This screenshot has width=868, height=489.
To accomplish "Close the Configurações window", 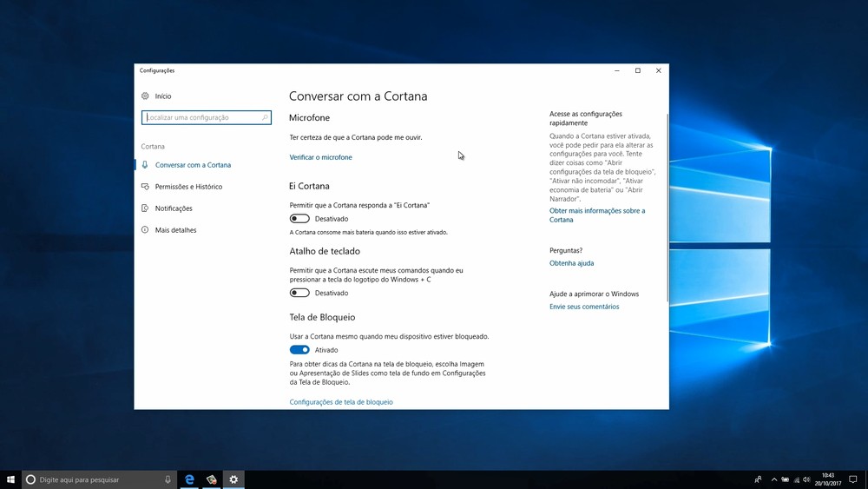I will click(x=658, y=71).
